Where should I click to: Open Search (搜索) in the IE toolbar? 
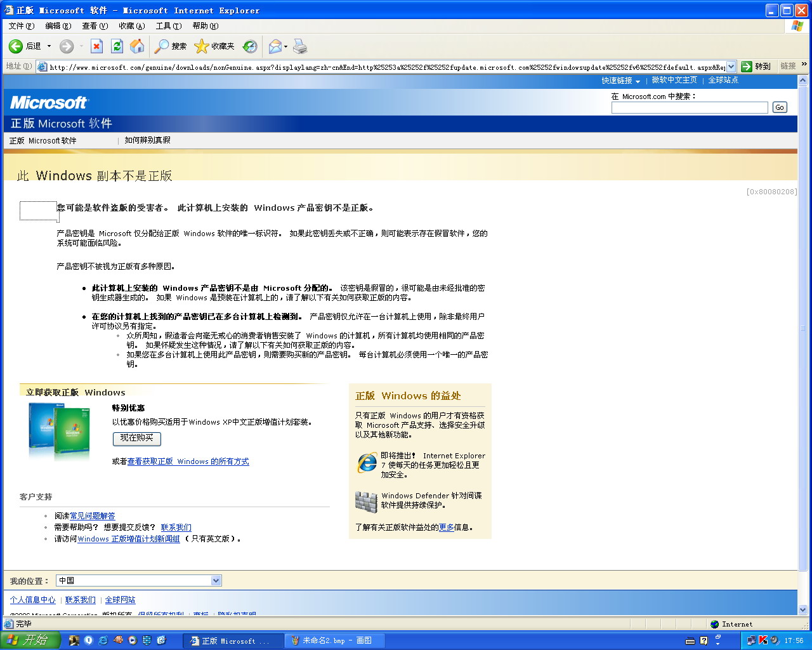(x=171, y=46)
